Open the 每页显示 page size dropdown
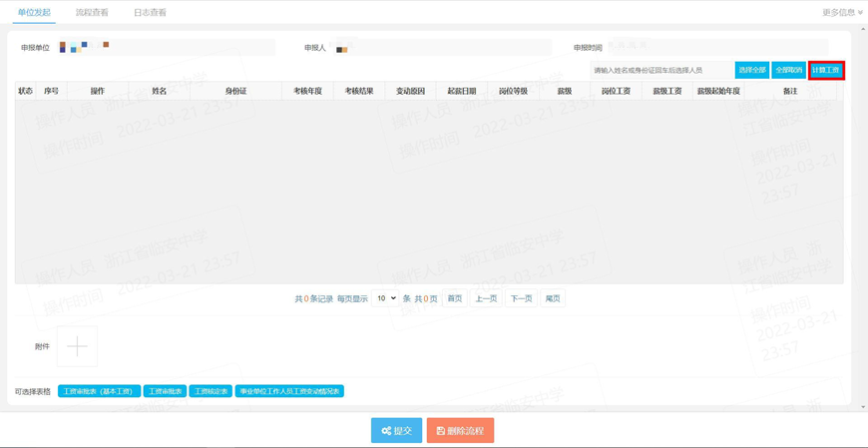Image resolution: width=868 pixels, height=448 pixels. tap(385, 298)
